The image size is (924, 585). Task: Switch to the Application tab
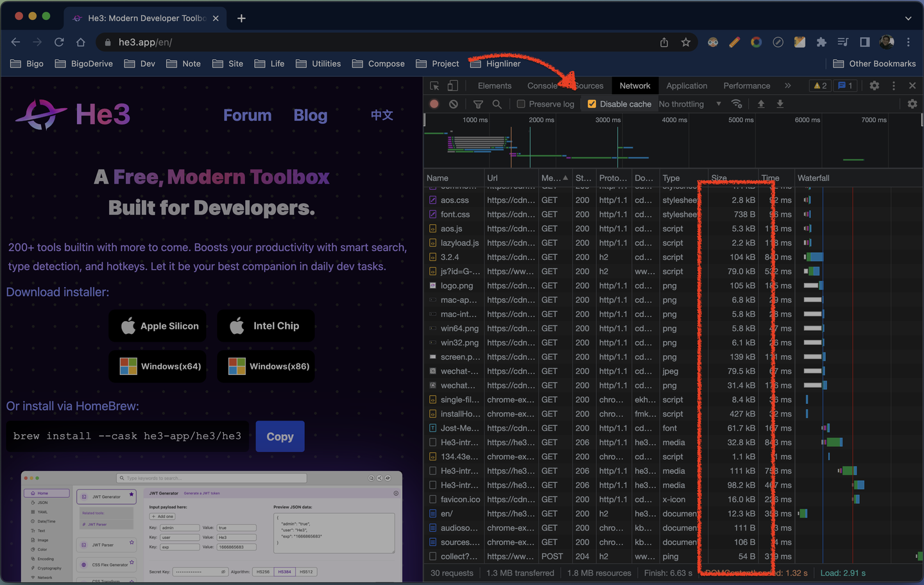click(x=687, y=85)
